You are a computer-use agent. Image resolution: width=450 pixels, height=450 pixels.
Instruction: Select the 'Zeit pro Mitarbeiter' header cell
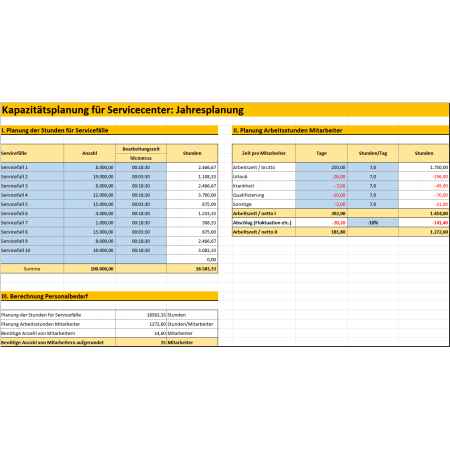coord(264,153)
